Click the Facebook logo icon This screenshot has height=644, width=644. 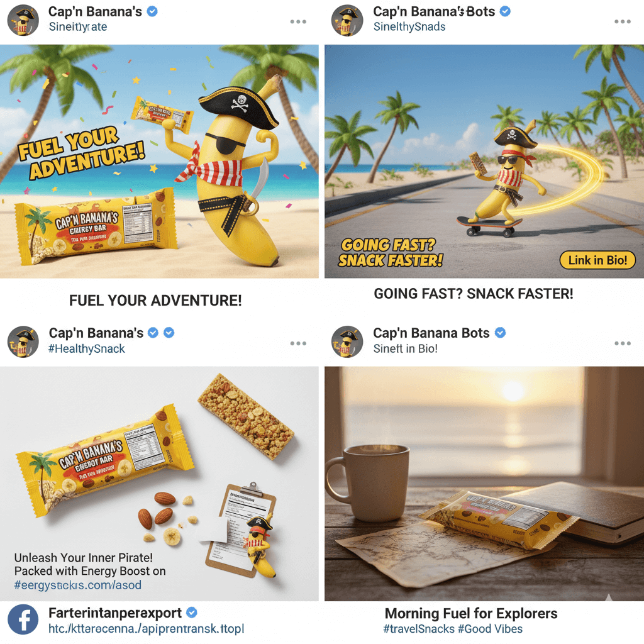[23, 619]
